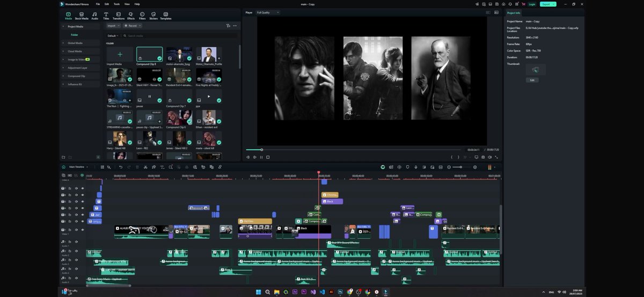Click the Edit thumbnail button

[532, 80]
